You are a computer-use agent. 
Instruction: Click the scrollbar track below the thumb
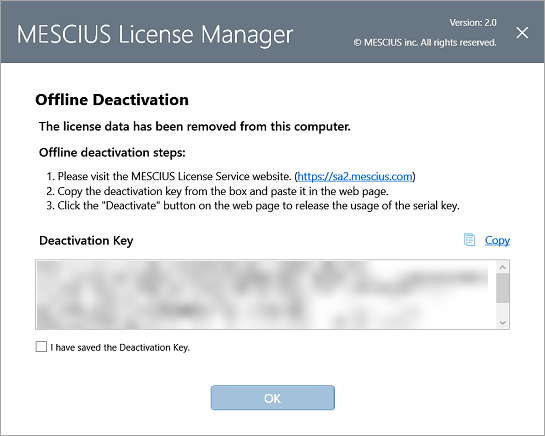click(503, 309)
